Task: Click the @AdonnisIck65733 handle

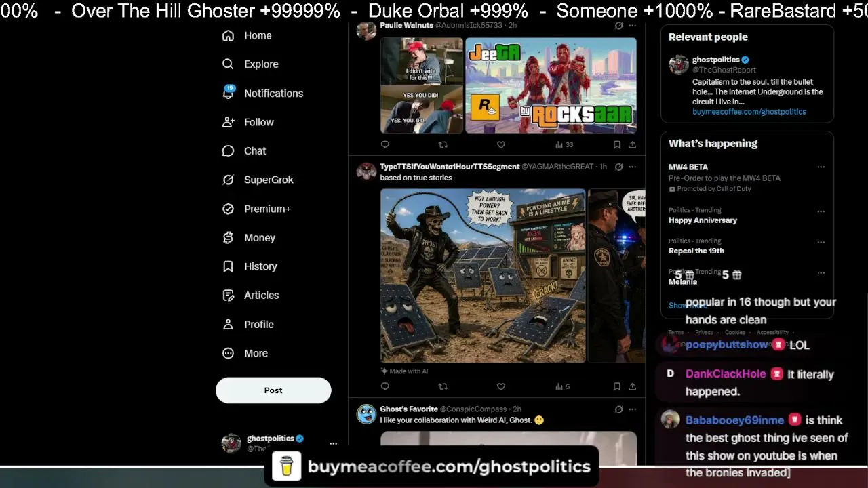Action: click(x=469, y=26)
